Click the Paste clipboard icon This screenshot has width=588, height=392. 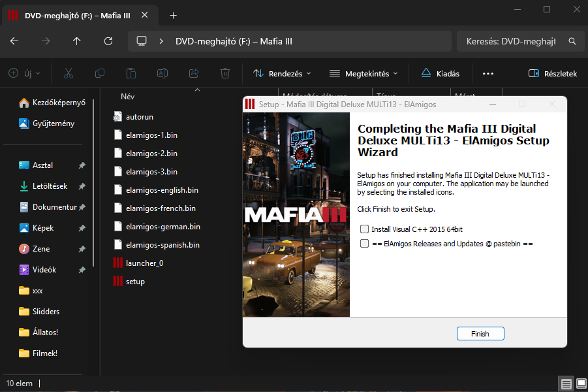(x=131, y=73)
